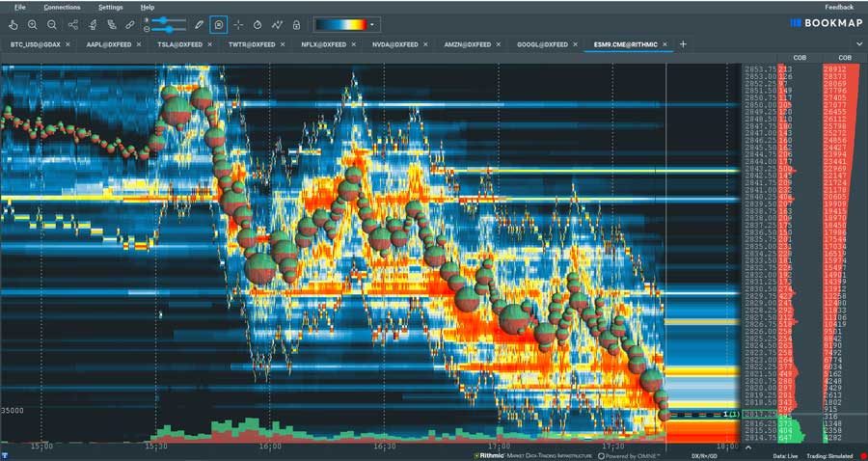Click the red trading status indicator
Viewport: 868px width, 461px height.
[x=861, y=455]
